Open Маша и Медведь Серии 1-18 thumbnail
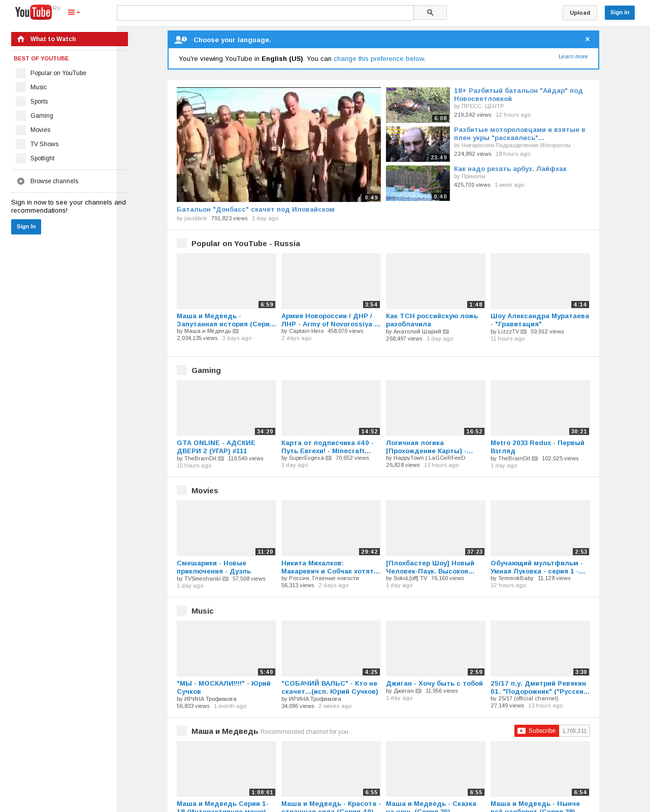This screenshot has height=812, width=650. tap(226, 769)
